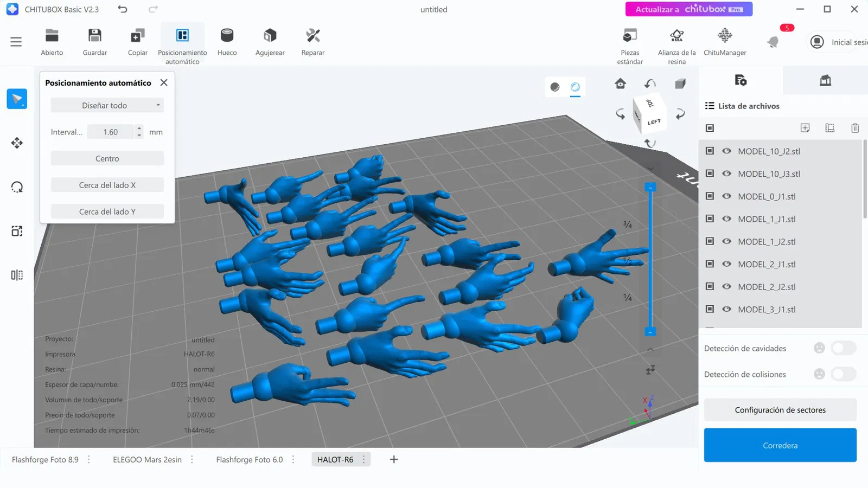Switch to Flashforge Foto 8.9 printer tab
This screenshot has width=868, height=488.
tap(45, 460)
